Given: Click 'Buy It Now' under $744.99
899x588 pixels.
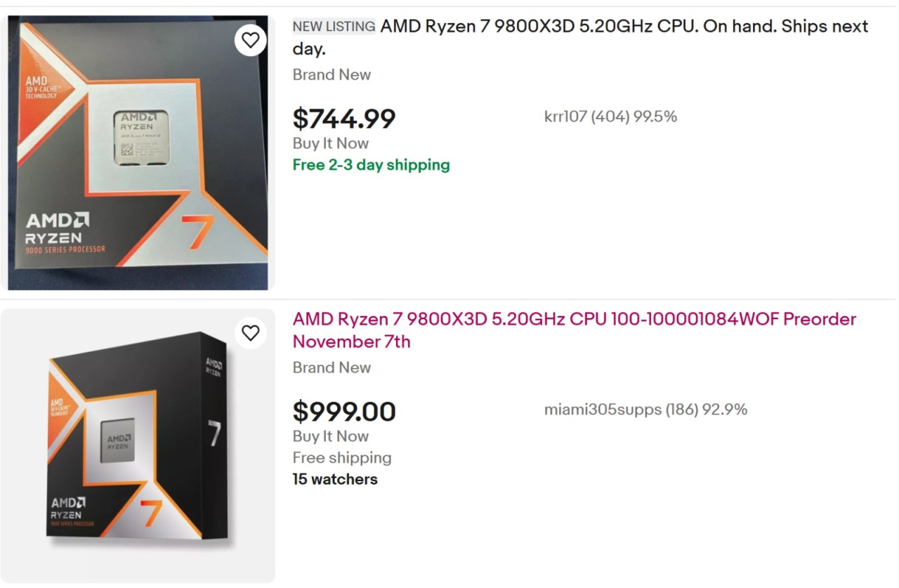Looking at the screenshot, I should [330, 143].
